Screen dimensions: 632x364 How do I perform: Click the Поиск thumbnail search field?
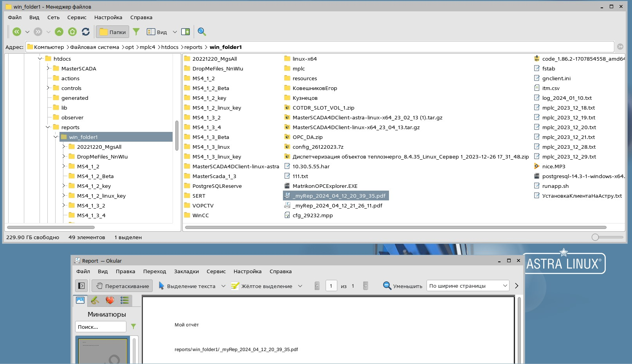[x=101, y=327]
